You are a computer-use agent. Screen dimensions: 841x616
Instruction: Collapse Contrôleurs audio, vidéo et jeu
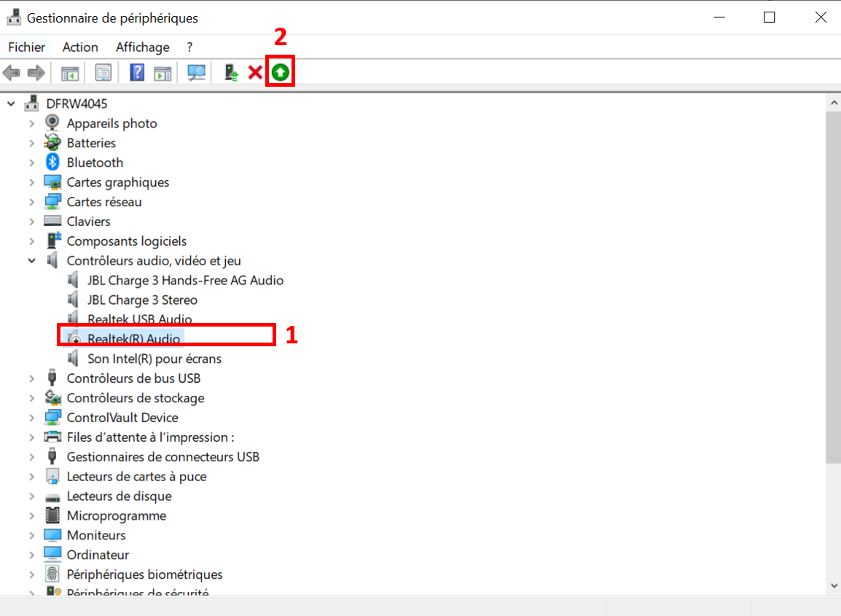tap(32, 260)
